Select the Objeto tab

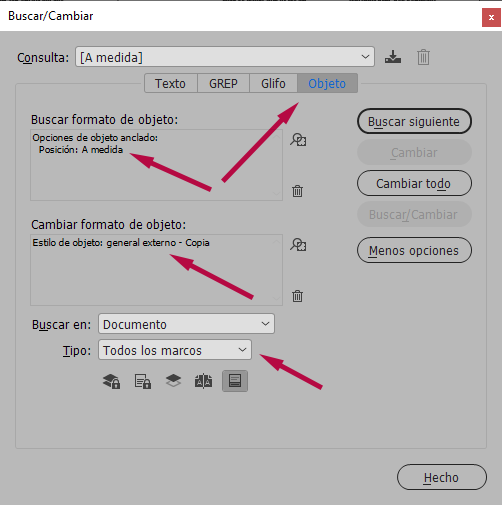tap(327, 83)
